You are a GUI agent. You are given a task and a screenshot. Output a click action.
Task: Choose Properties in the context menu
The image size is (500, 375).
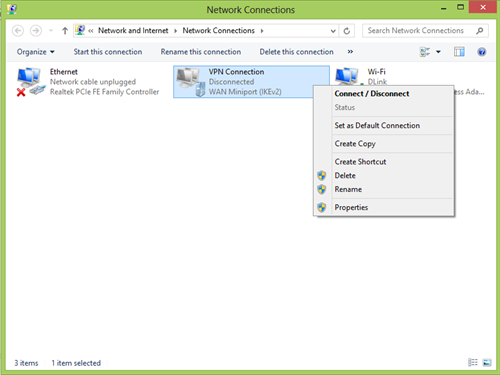[351, 207]
